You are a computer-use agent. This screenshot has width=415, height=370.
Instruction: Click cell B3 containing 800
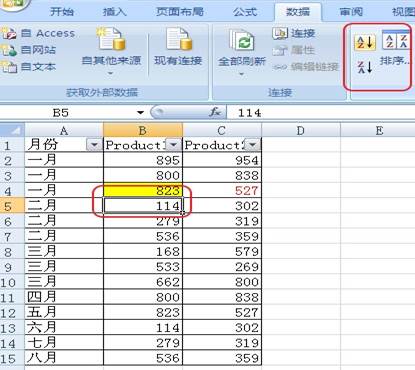(x=143, y=175)
